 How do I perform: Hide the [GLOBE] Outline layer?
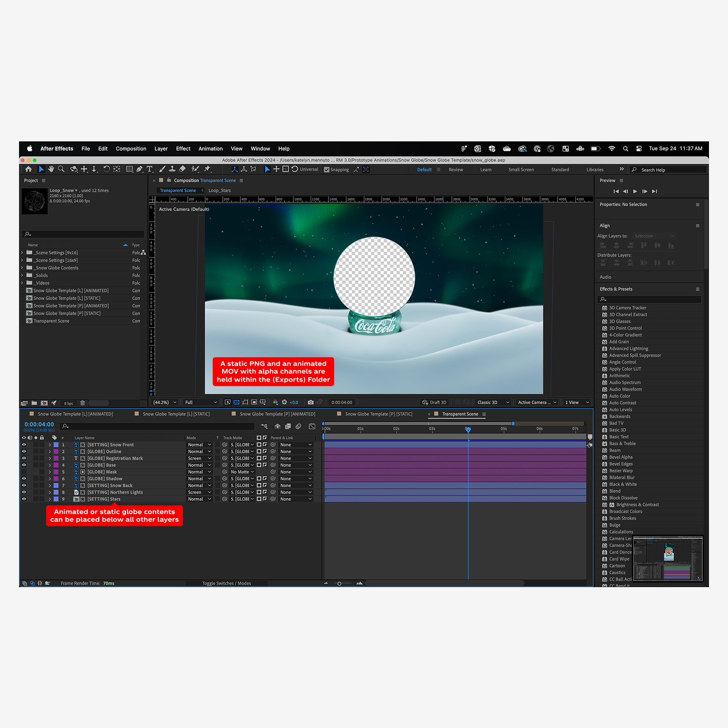[x=24, y=451]
